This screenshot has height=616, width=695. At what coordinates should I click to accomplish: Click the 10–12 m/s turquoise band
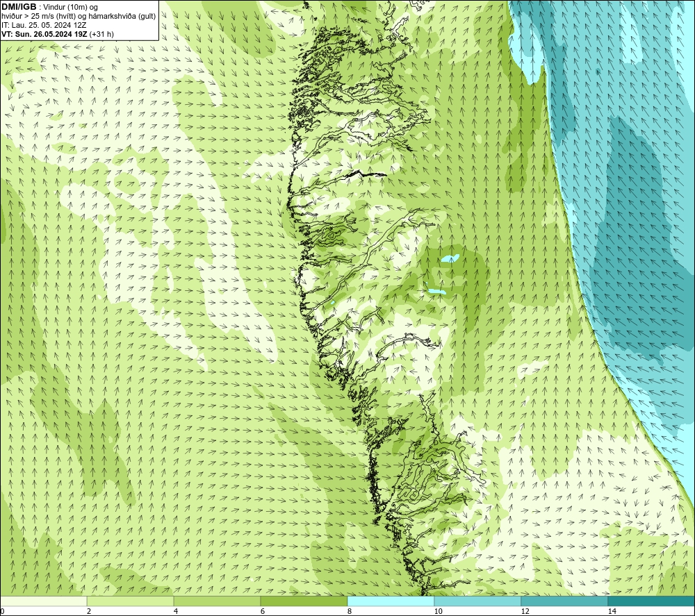click(x=478, y=601)
